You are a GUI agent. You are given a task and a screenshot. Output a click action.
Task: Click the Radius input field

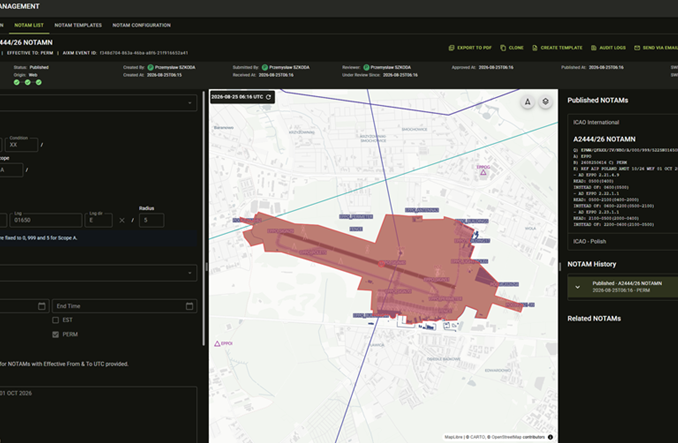151,220
